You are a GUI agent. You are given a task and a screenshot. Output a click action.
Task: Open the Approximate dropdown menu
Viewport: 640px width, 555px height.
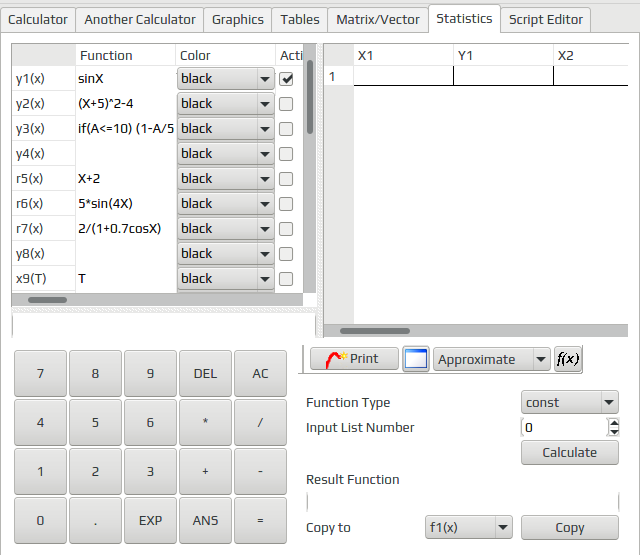(492, 359)
